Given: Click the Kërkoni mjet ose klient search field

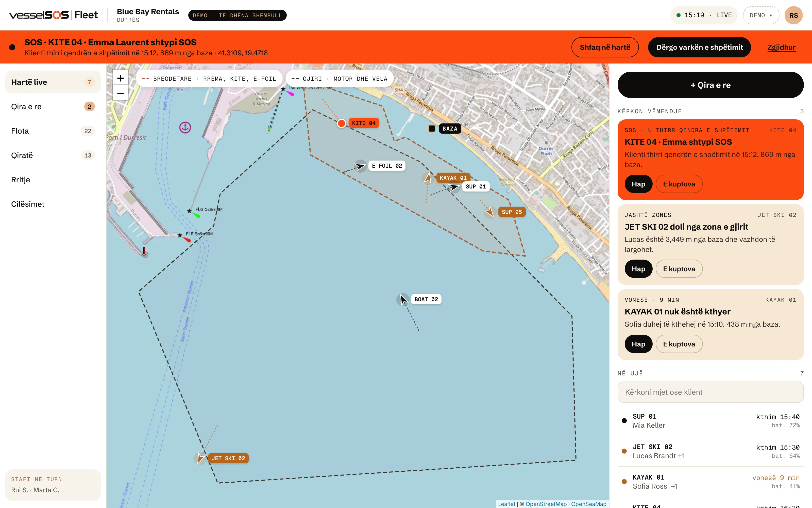Looking at the screenshot, I should (x=710, y=392).
